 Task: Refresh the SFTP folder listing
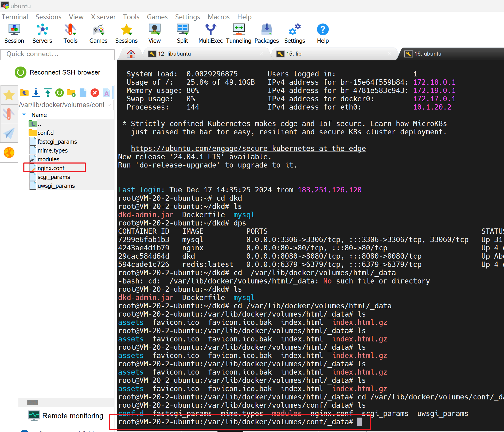pyautogui.click(x=60, y=93)
